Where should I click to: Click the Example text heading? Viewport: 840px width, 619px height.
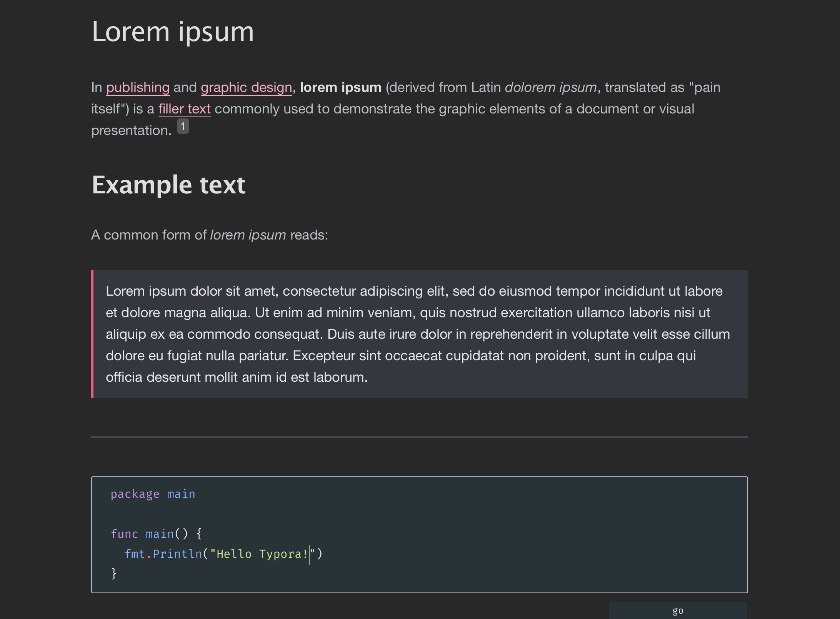168,185
